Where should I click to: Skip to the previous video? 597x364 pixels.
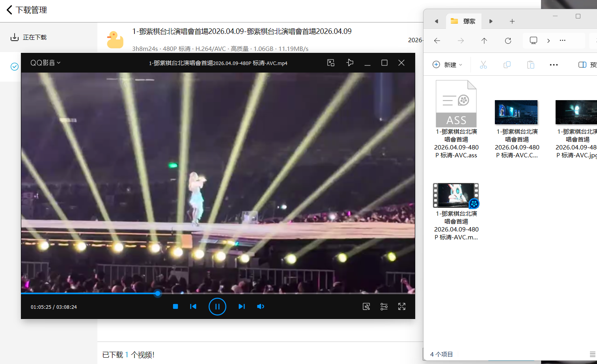click(x=193, y=306)
